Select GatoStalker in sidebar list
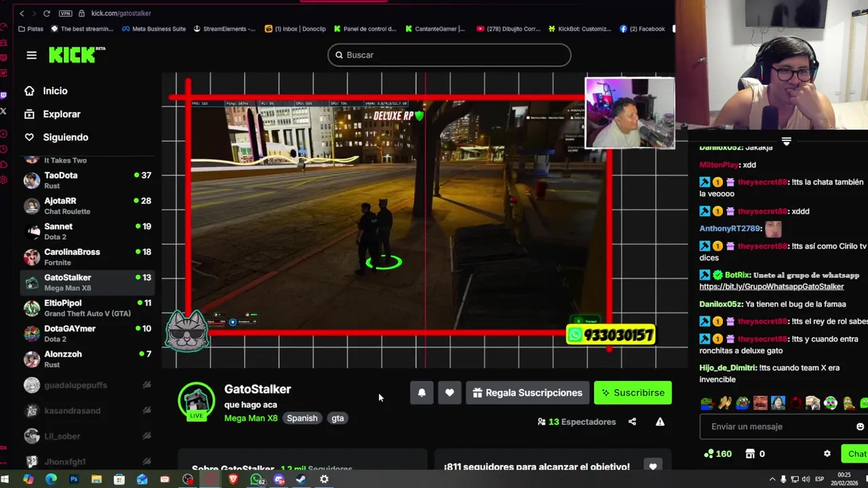Image resolution: width=868 pixels, height=488 pixels. (88, 282)
